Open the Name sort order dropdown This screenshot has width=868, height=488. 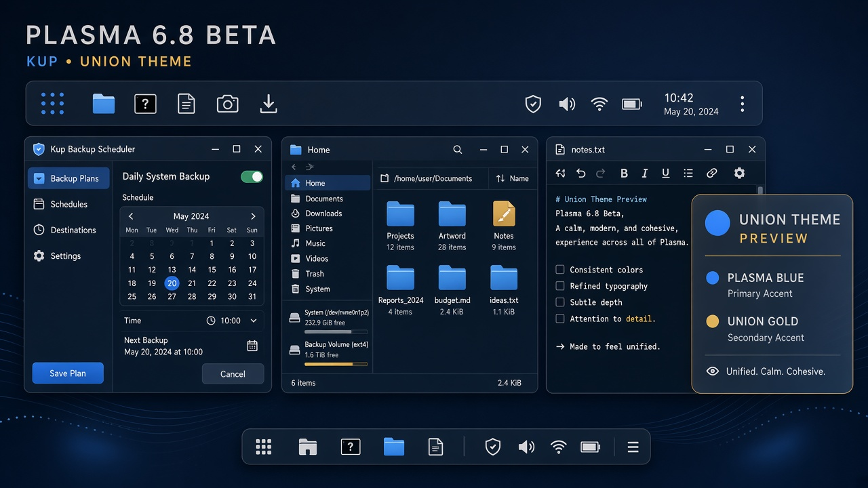pyautogui.click(x=512, y=178)
